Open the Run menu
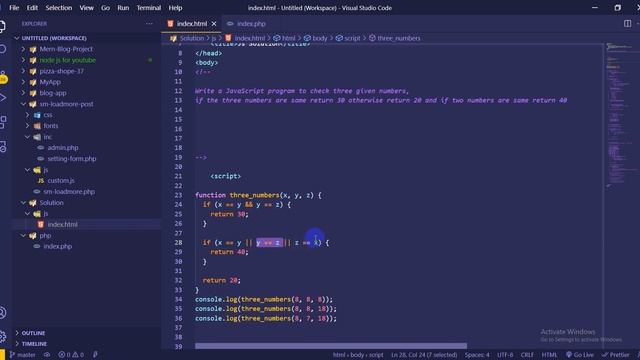 coord(123,8)
